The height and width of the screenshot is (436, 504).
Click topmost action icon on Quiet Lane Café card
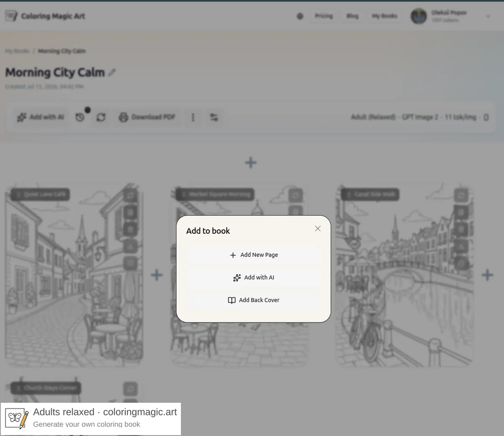pos(130,196)
